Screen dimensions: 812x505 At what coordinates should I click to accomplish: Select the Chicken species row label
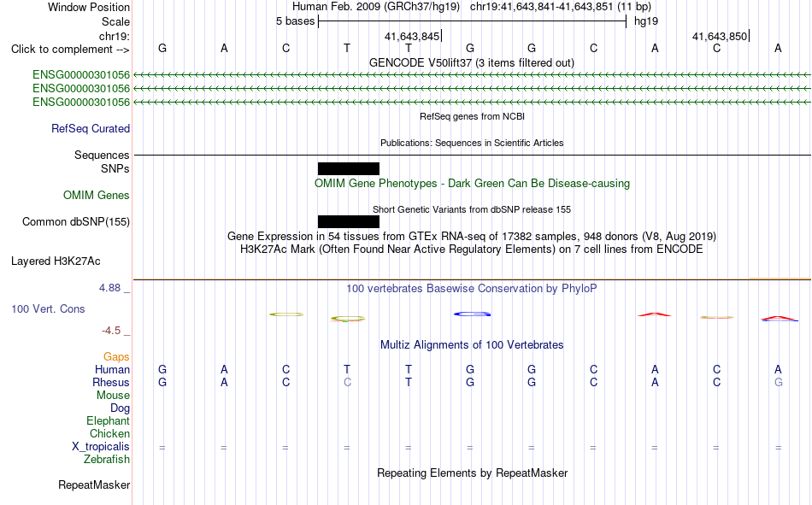click(x=109, y=433)
